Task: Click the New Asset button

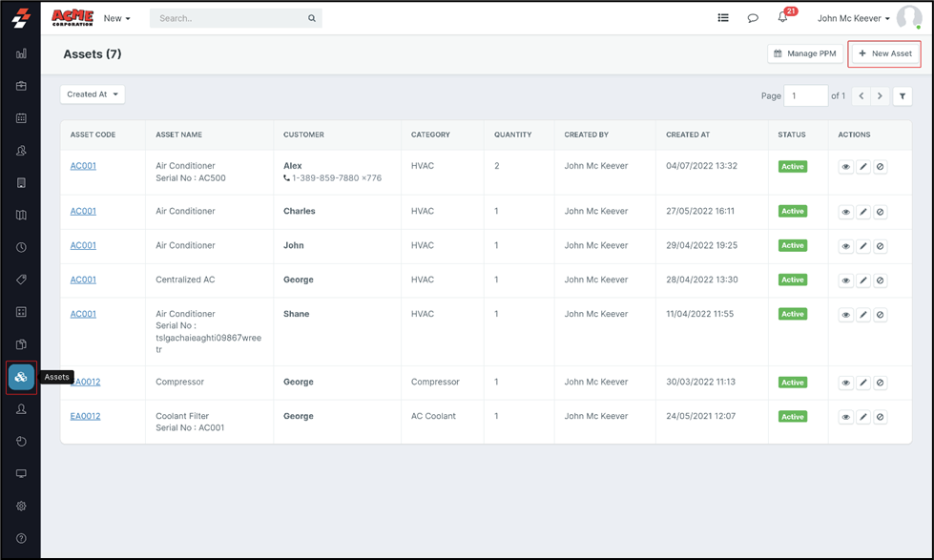Action: [884, 53]
